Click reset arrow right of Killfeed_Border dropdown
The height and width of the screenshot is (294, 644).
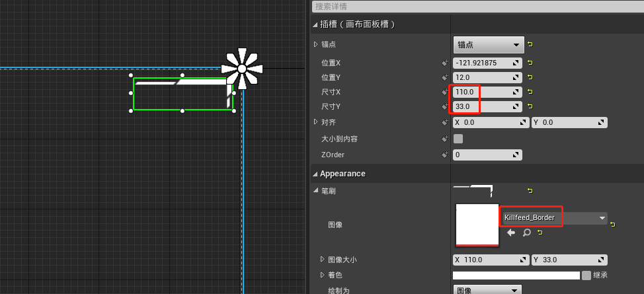click(x=613, y=224)
